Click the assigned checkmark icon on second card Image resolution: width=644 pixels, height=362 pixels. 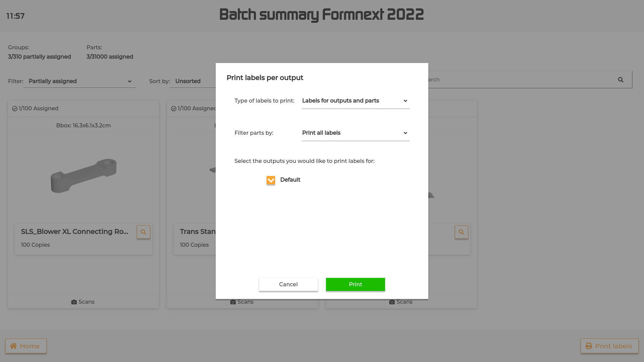point(174,109)
